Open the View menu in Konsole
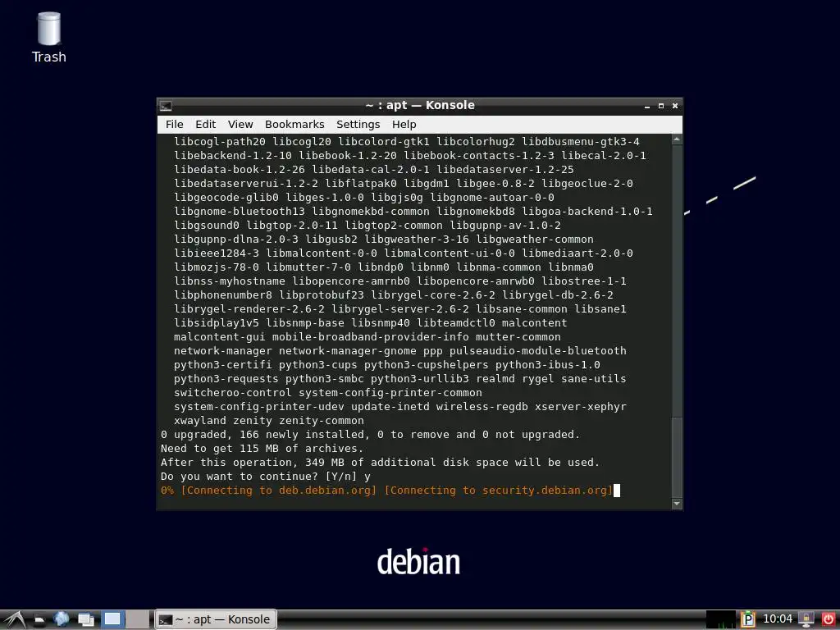The image size is (840, 630). (x=240, y=125)
